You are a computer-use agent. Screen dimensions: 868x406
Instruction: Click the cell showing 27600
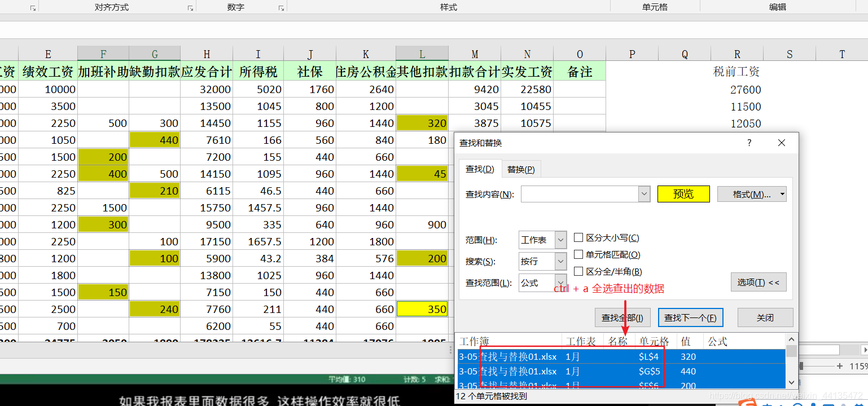[x=737, y=90]
